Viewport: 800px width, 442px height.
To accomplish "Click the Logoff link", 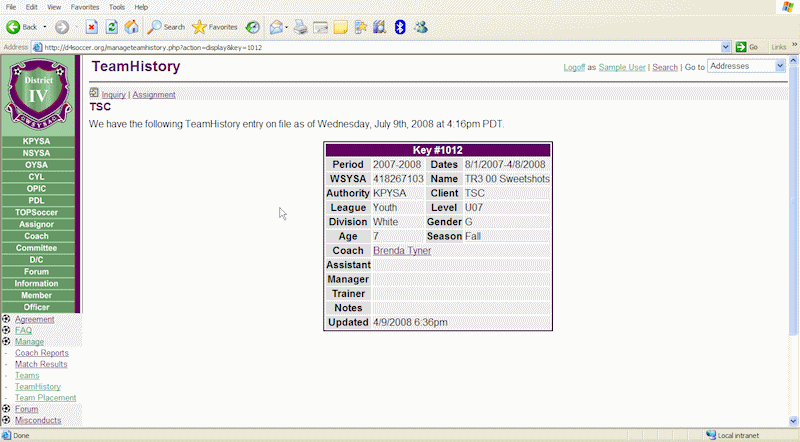I will point(574,67).
